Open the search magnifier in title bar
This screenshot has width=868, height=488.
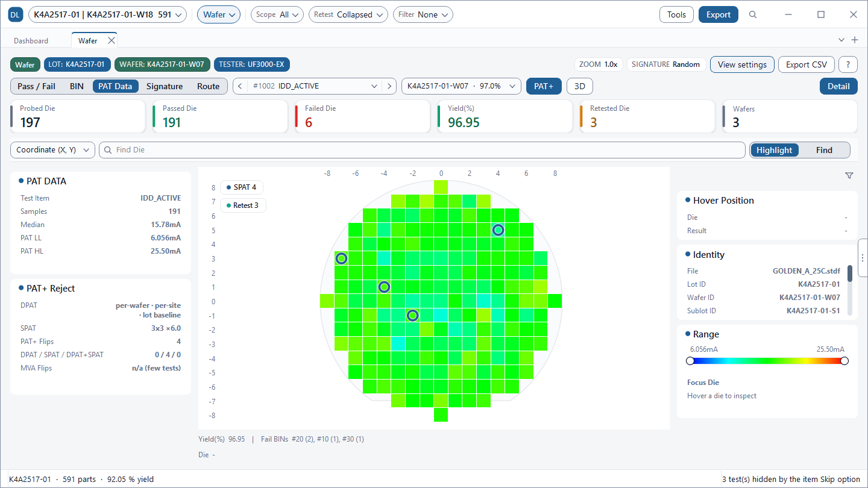[x=753, y=15]
